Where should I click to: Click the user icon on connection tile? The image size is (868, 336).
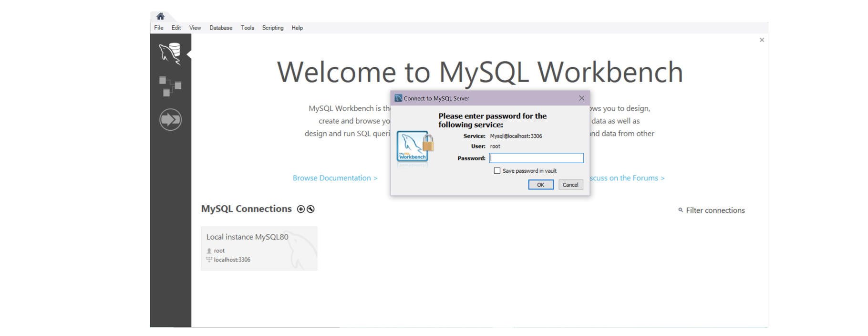tap(209, 251)
